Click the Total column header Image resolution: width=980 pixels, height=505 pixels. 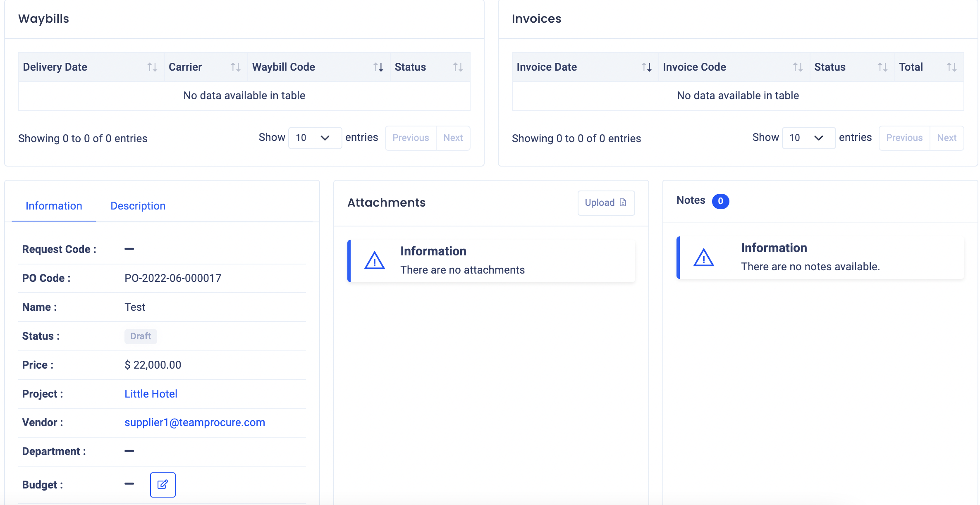(x=929, y=67)
